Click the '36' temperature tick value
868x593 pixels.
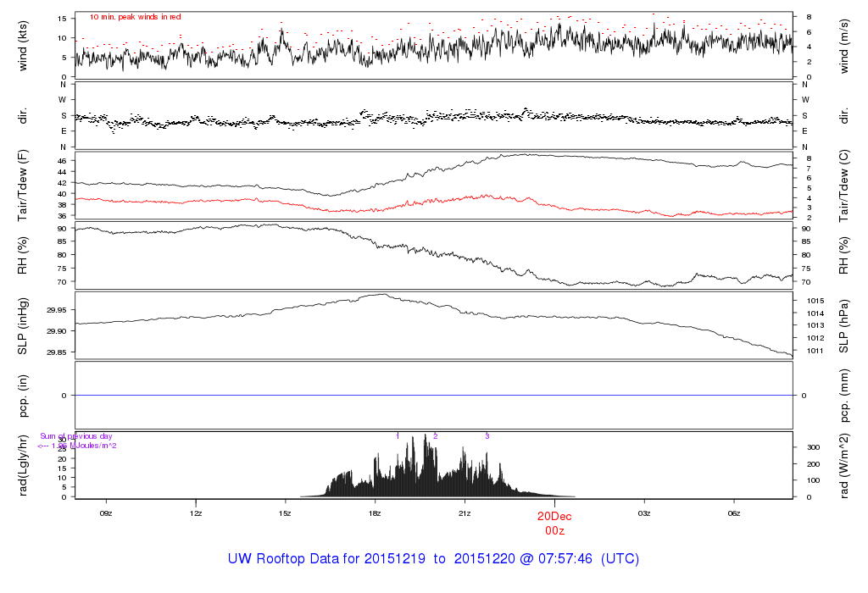pos(61,216)
